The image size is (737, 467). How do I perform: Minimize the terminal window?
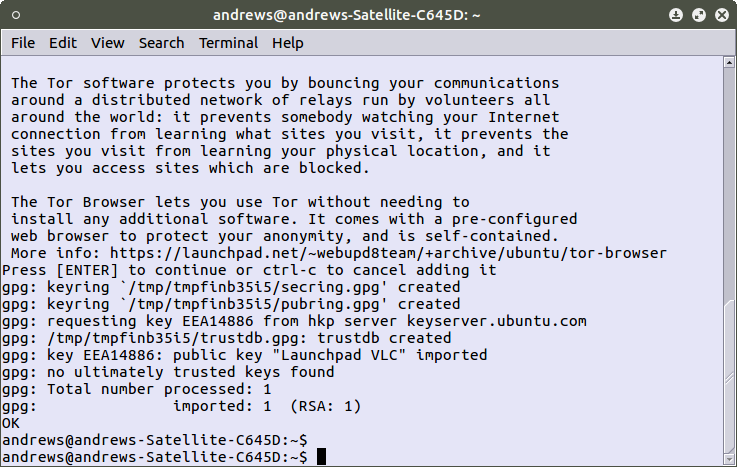677,15
